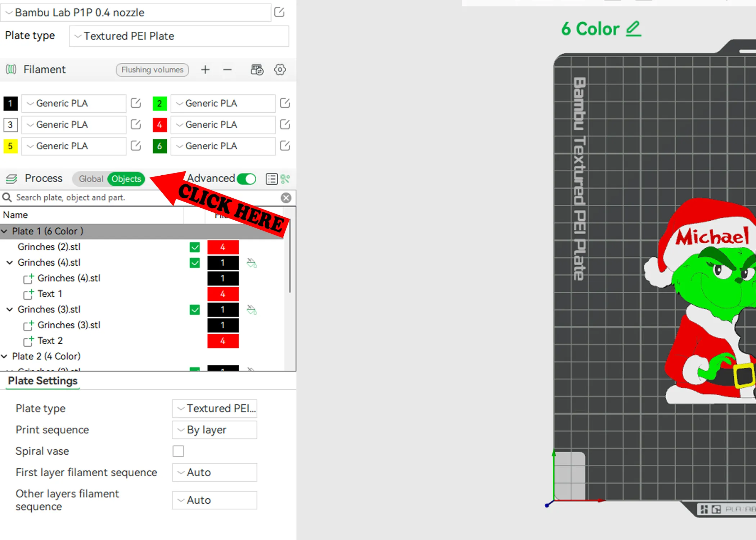756x540 pixels.
Task: Change filament assignment of Grinches (2).stl
Action: [x=223, y=247]
